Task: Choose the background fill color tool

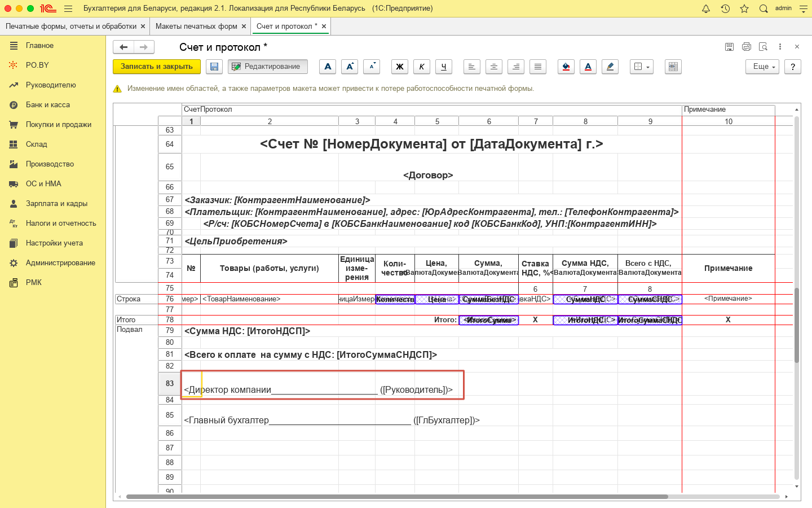Action: [566, 67]
